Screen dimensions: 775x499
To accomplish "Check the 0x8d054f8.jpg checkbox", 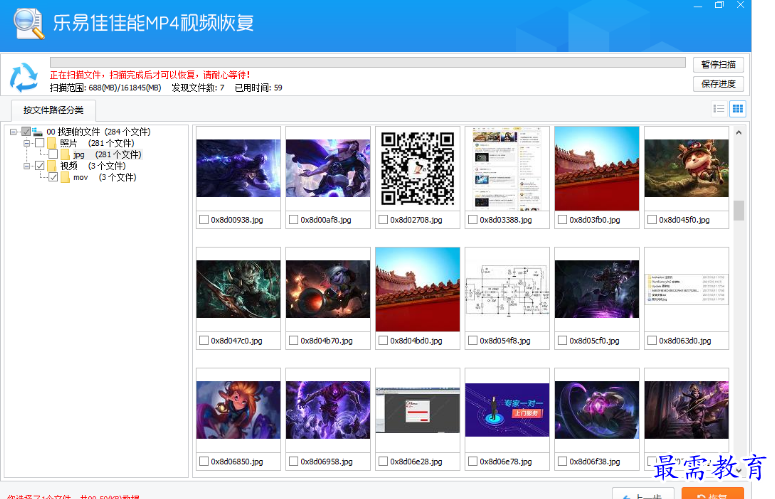I will [x=473, y=341].
